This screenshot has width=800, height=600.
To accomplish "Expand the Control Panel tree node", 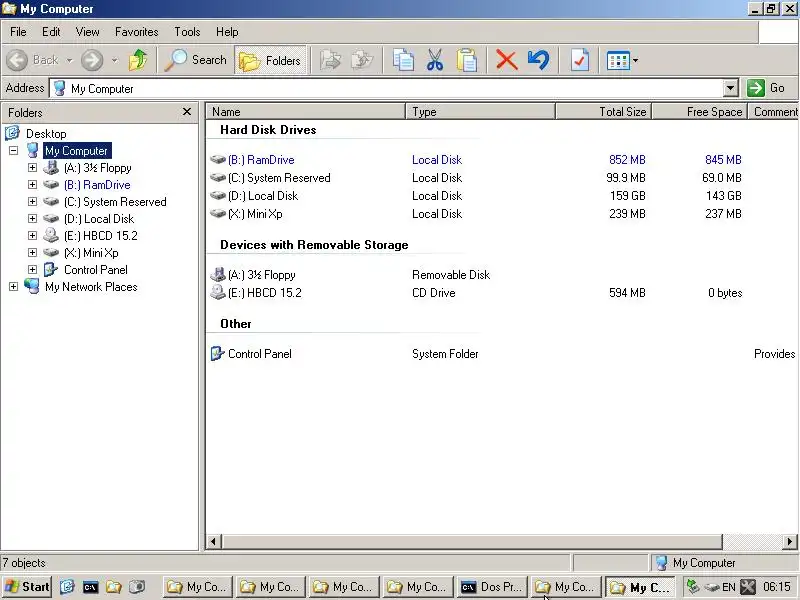I will [32, 269].
